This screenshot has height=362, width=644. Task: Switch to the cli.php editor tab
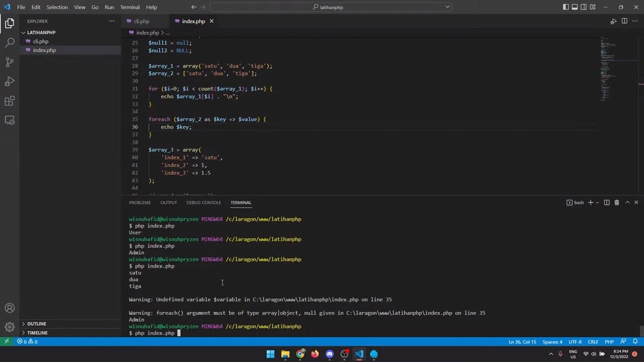coord(141,21)
